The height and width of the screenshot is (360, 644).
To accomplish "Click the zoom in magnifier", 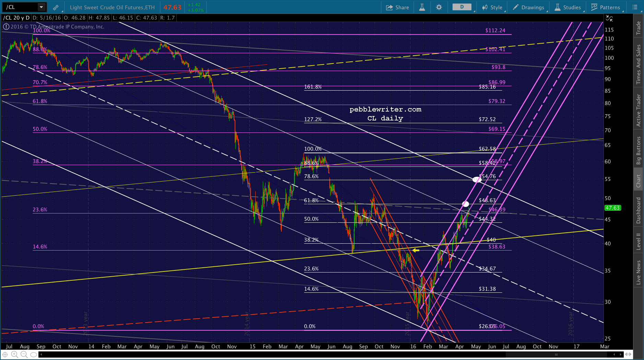I will [14, 355].
